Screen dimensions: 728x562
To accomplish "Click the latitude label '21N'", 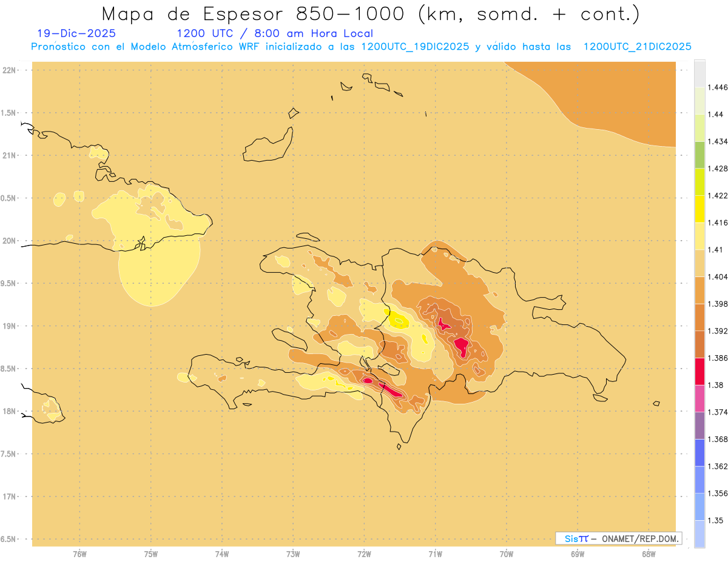I will [x=10, y=155].
